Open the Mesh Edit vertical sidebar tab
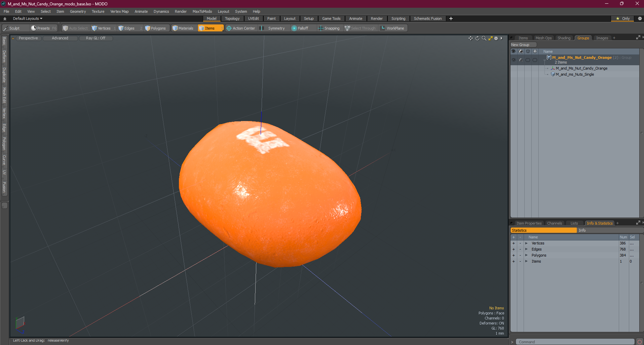 click(4, 95)
